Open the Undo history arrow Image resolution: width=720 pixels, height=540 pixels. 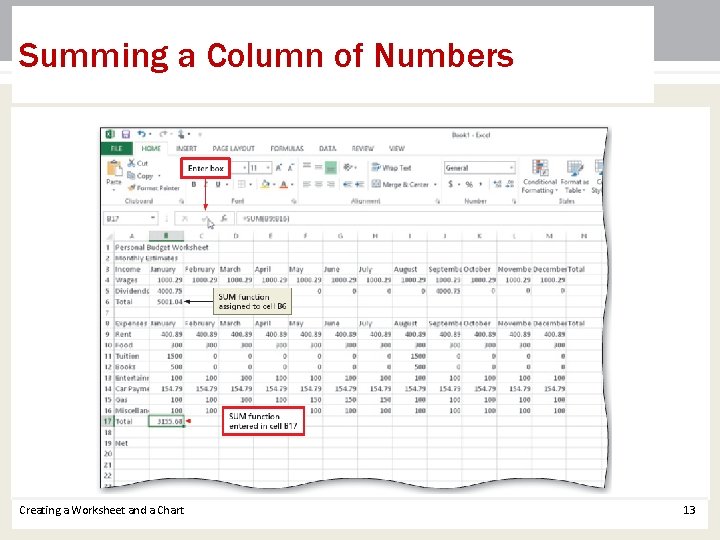(150, 134)
